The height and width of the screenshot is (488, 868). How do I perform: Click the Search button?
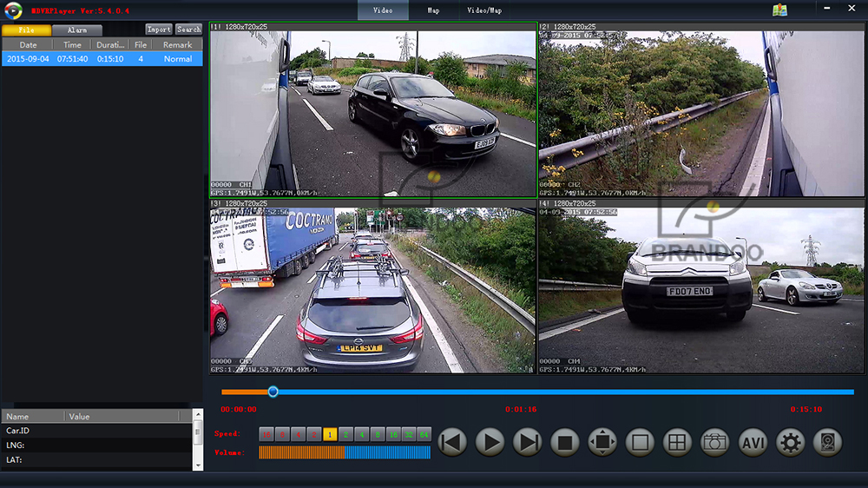tap(188, 30)
